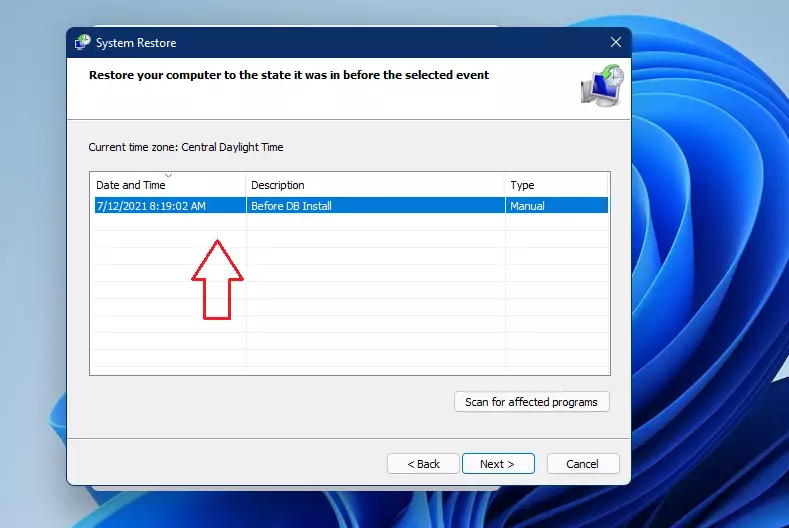Sort restore points by Date and Time

click(168, 185)
